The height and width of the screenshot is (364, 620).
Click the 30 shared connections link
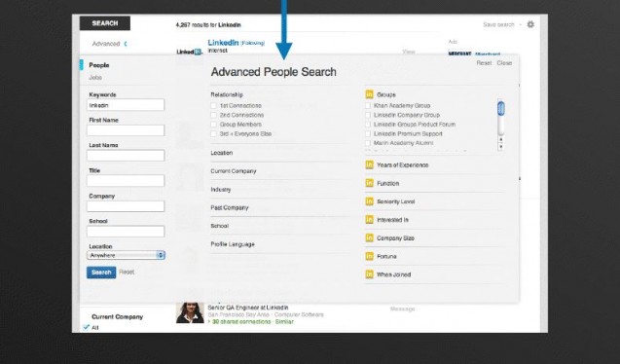coord(241,322)
